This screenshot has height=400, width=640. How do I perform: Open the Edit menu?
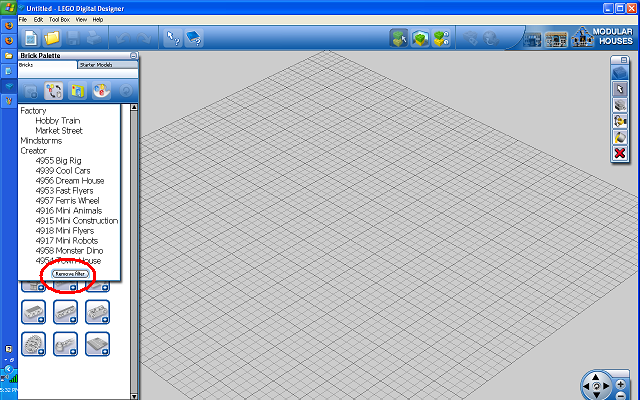(x=38, y=20)
